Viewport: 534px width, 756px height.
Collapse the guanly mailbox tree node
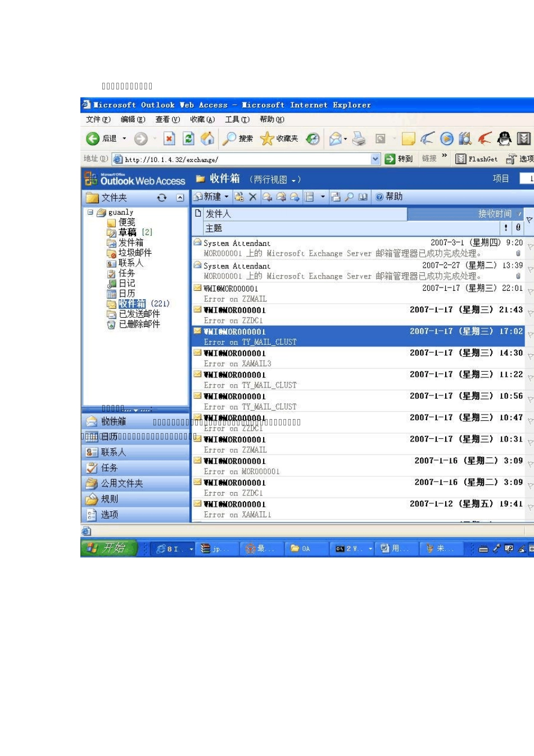90,212
